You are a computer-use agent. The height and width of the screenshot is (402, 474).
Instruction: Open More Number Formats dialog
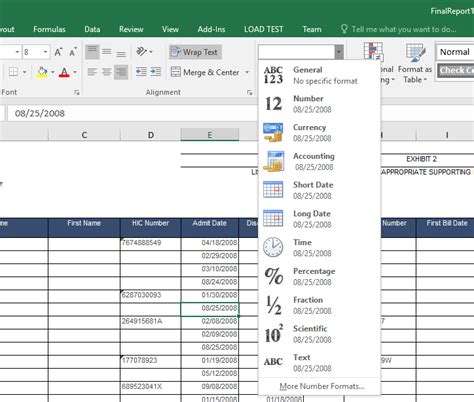(322, 386)
